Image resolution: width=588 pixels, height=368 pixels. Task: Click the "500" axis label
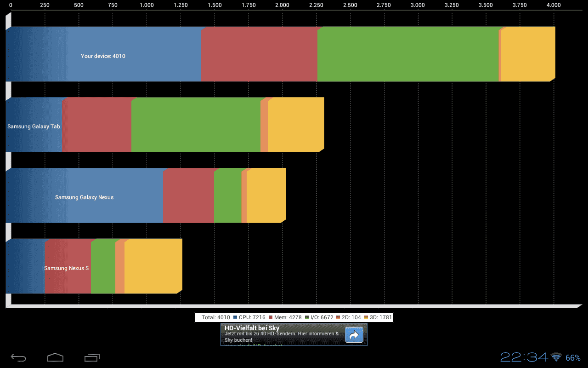[x=79, y=5]
